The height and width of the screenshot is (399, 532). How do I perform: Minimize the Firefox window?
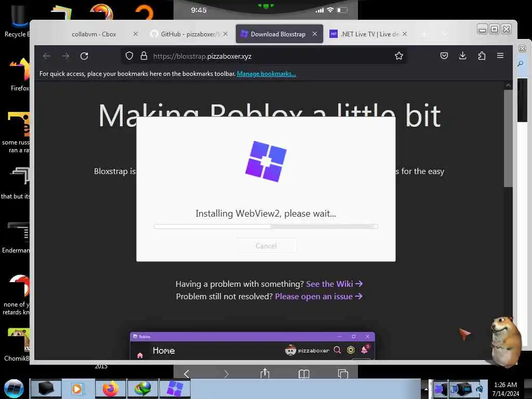482,29
